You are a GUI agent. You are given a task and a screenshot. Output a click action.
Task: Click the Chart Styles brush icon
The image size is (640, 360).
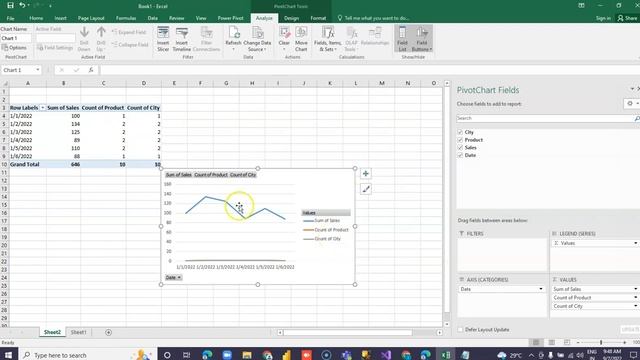click(366, 189)
